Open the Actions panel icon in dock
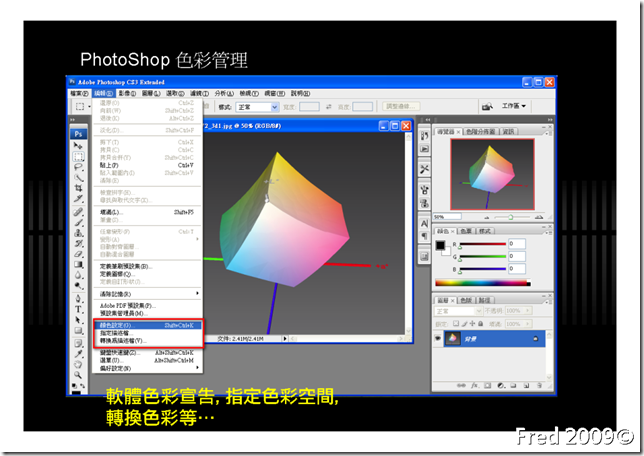This screenshot has width=644, height=456. (424, 149)
